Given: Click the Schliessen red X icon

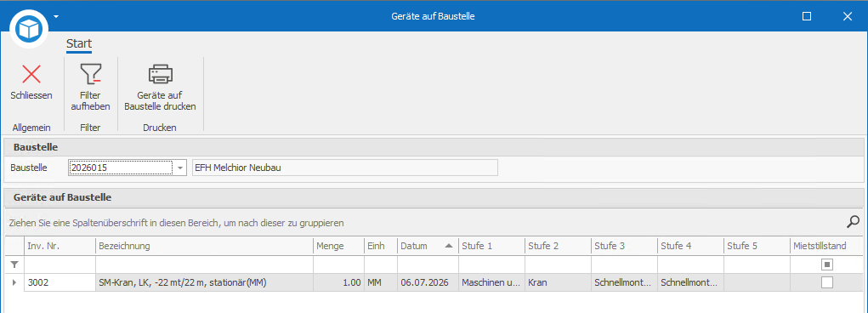Looking at the screenshot, I should [x=31, y=74].
